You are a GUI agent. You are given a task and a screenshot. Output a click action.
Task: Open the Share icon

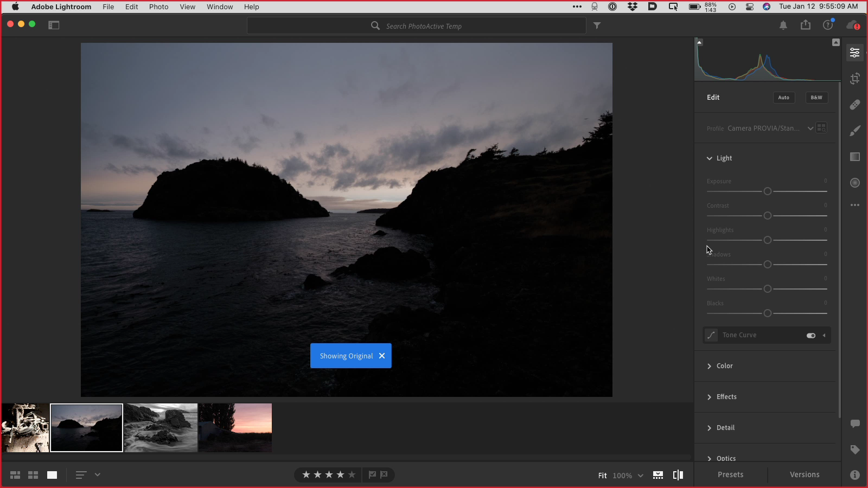(x=806, y=25)
